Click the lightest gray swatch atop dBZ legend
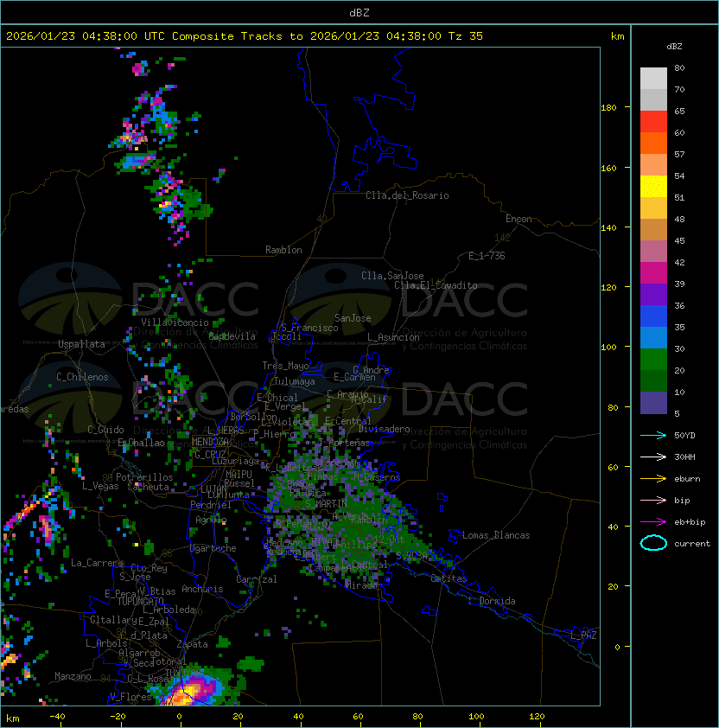The image size is (719, 728). [653, 79]
